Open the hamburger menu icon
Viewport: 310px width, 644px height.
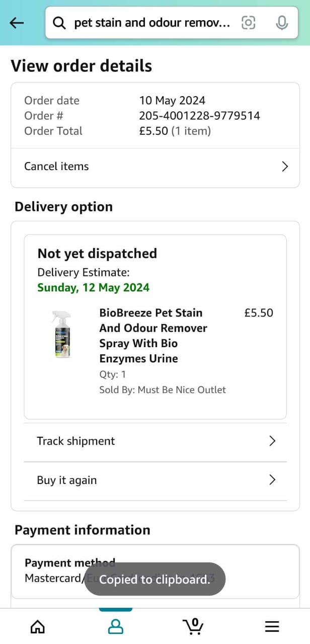point(272,626)
